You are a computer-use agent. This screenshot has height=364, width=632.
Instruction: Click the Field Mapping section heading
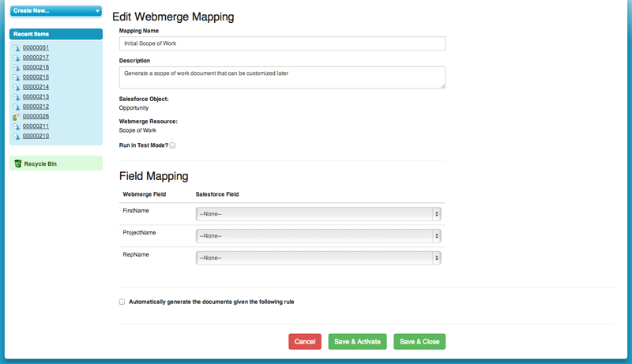pos(153,176)
